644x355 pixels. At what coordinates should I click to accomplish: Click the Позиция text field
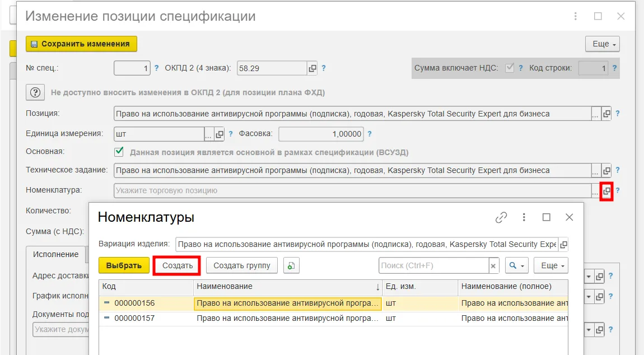[352, 114]
